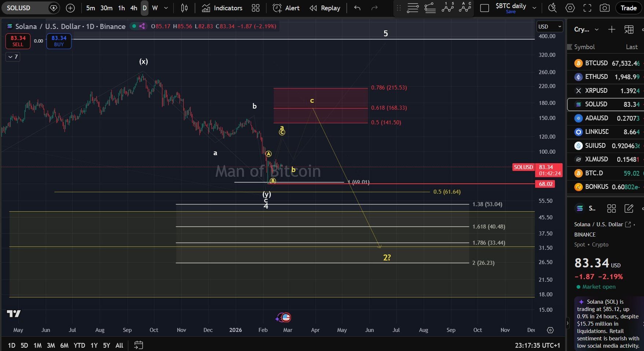Click the TradingView logo on the chart

14,314
